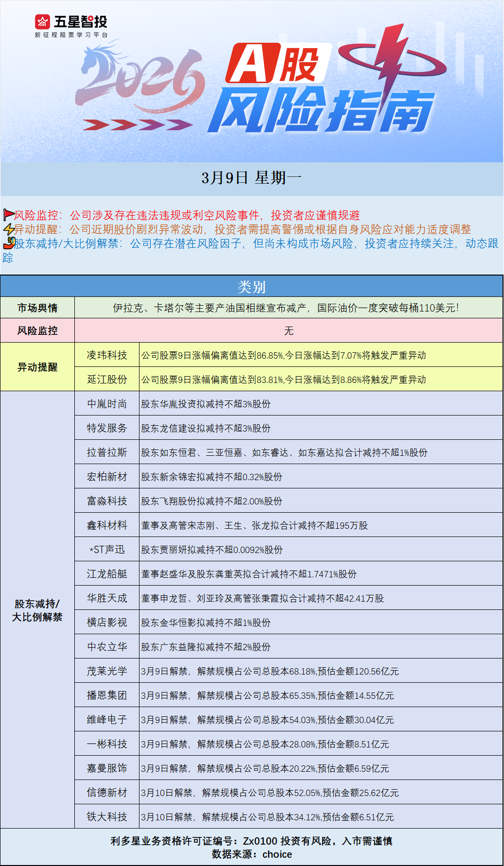Click the 五星智投 logo icon
Screen dimensions: 504x866
43,21
